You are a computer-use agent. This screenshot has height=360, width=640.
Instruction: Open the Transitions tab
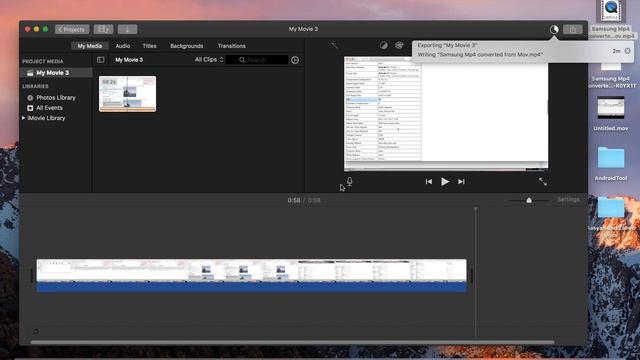[231, 46]
